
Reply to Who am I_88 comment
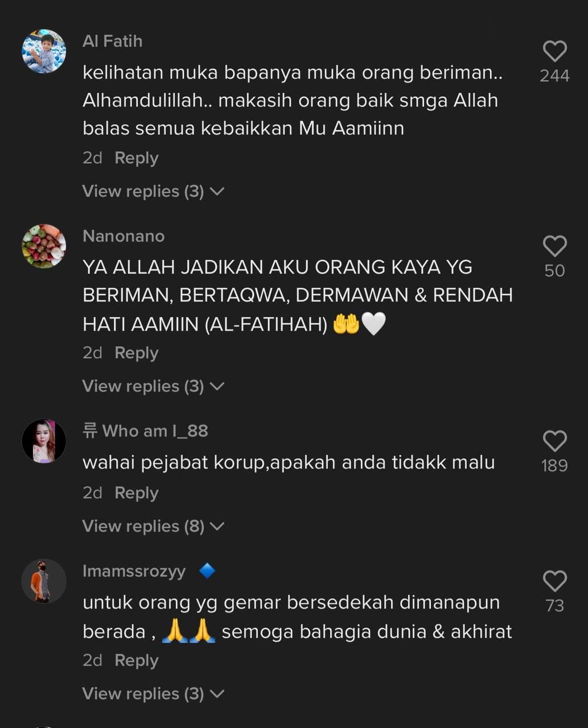click(x=136, y=493)
